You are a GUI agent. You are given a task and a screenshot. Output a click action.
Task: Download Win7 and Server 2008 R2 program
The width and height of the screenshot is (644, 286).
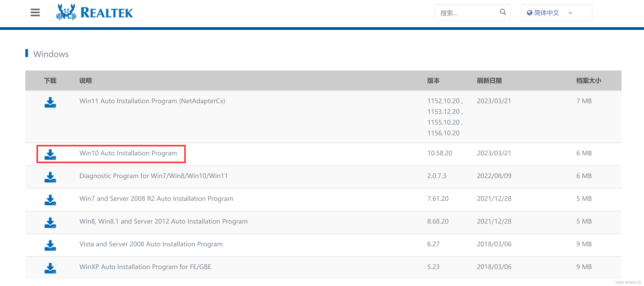click(50, 200)
